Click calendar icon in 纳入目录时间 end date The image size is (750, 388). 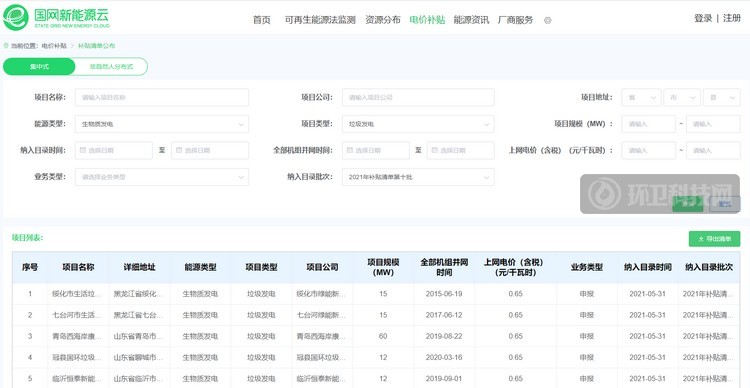(x=179, y=150)
